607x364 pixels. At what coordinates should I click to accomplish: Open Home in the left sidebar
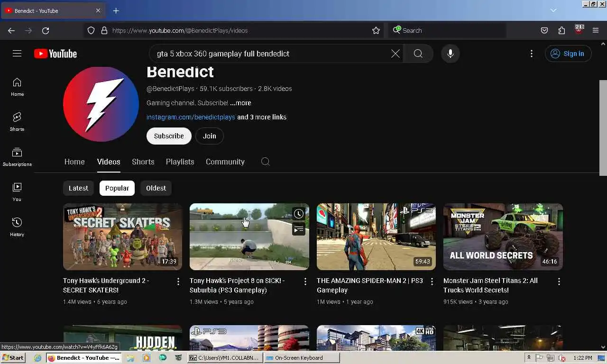[17, 87]
